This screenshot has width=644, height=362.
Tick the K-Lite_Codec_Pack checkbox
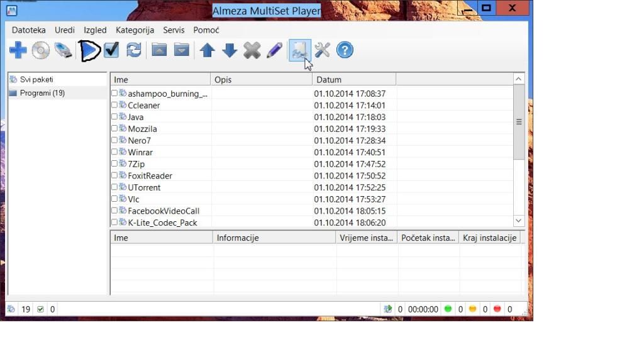click(114, 222)
